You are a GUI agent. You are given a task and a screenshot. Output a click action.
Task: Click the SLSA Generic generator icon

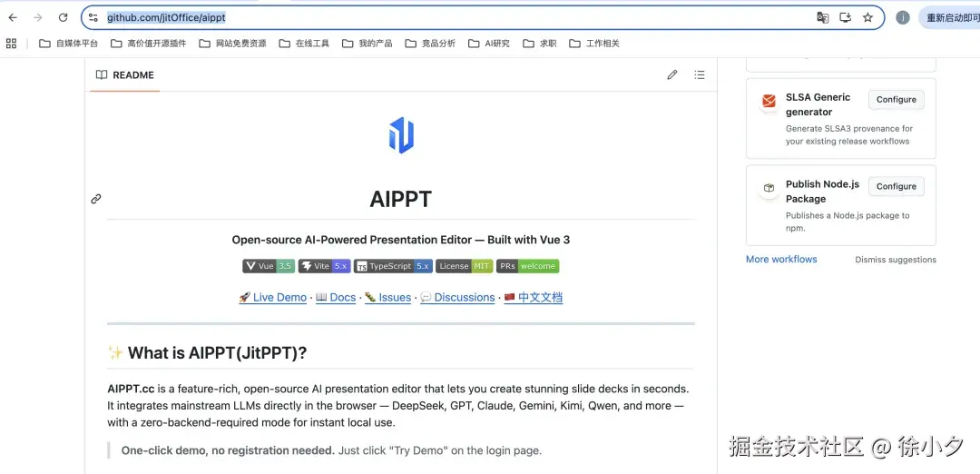pos(769,102)
